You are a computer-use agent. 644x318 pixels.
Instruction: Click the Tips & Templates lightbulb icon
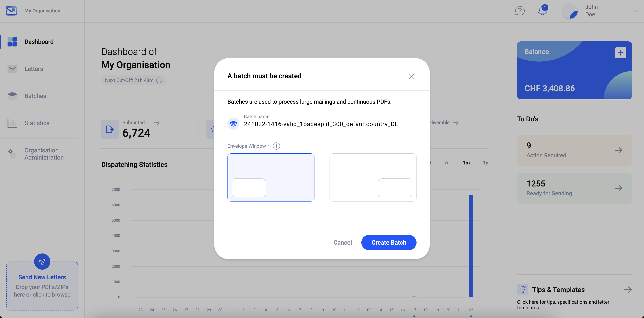point(523,290)
